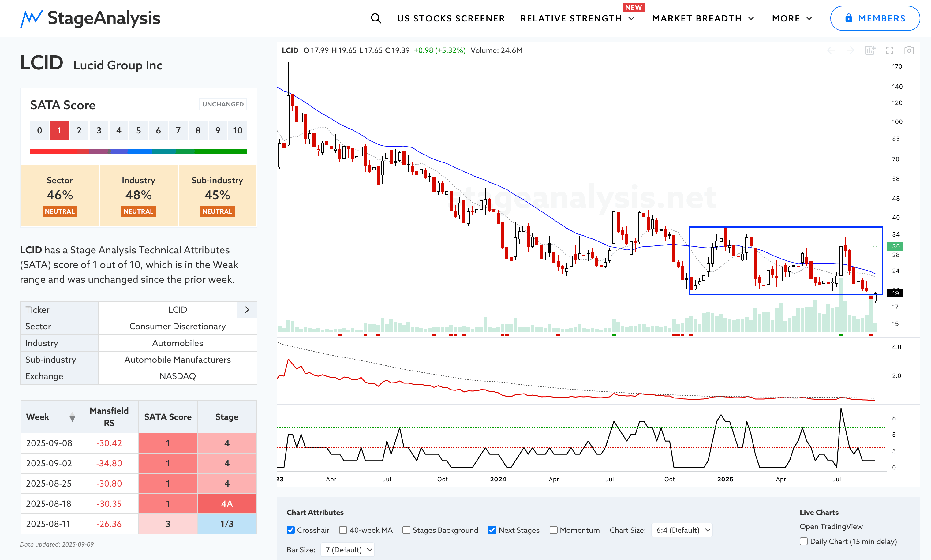Select SATA score box 0
The image size is (931, 560).
pyautogui.click(x=39, y=131)
